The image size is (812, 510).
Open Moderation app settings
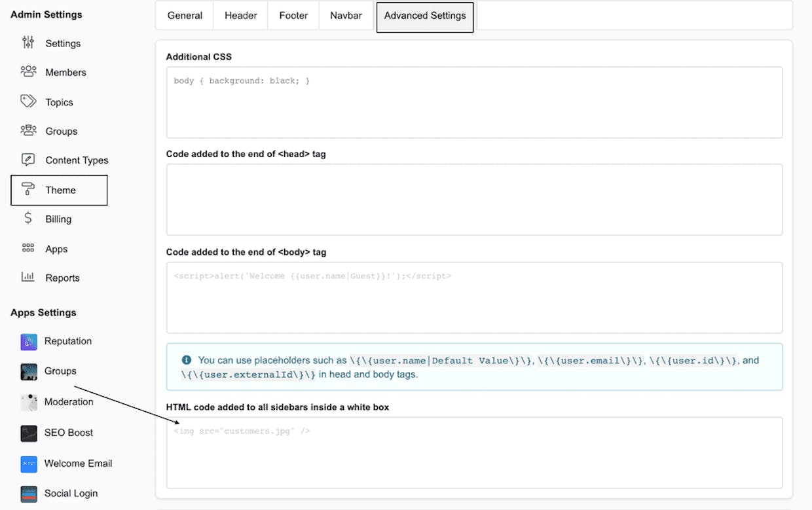click(x=69, y=402)
